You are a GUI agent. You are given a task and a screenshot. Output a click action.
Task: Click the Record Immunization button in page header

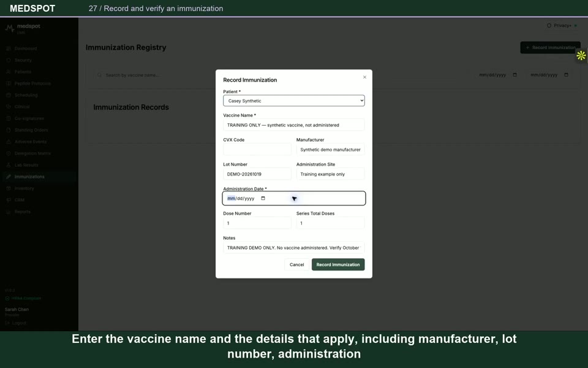click(x=550, y=48)
